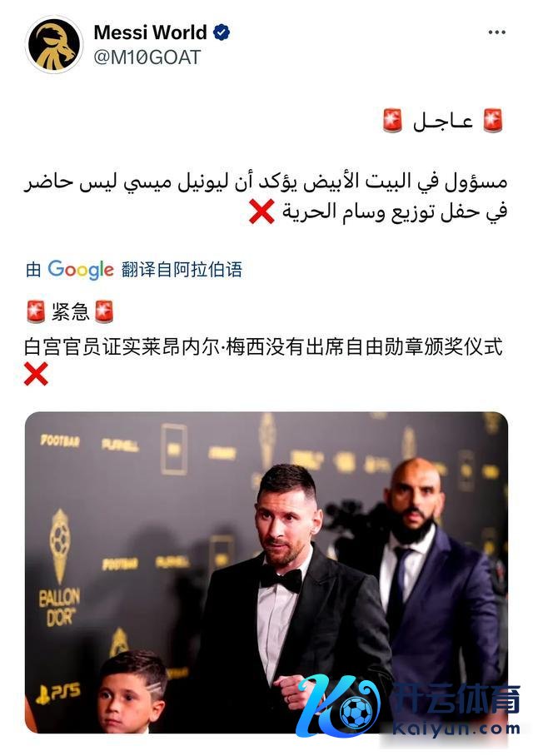Screen dimensions: 533x756
Task: Click the siren emoji before 紧急
Action: point(36,311)
